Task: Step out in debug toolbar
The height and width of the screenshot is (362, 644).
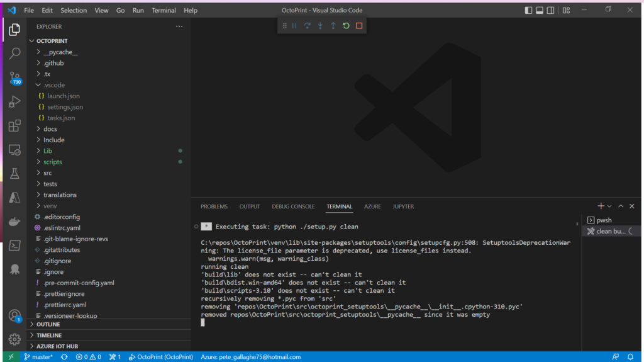Action: 333,26
